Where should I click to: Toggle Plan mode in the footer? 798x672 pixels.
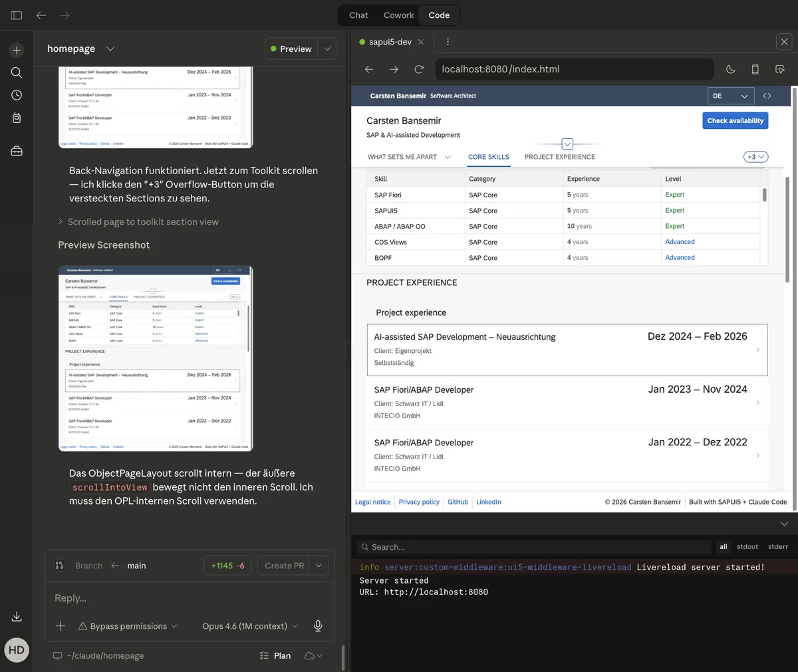point(275,655)
